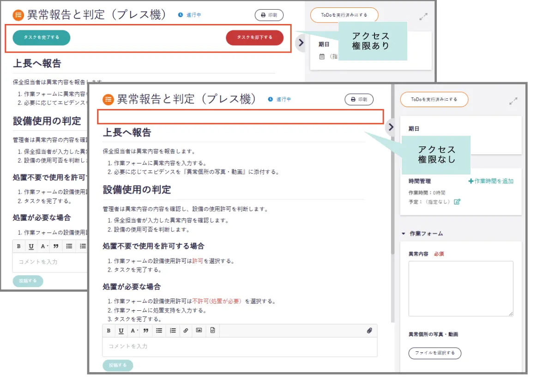
Task: Attach a file with the paperclip icon
Action: click(x=369, y=331)
